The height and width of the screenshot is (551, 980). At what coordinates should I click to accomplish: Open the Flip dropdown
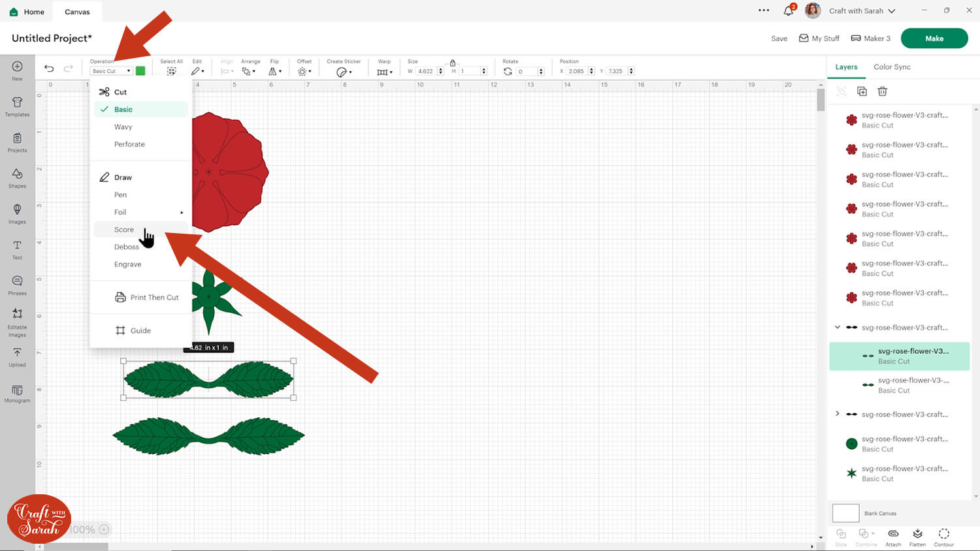275,71
